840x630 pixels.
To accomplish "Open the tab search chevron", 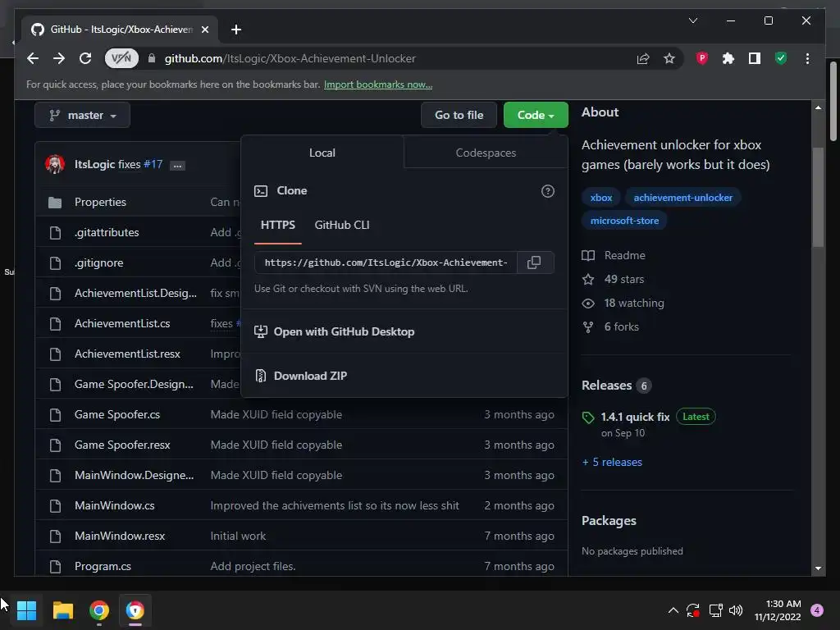I will [x=693, y=21].
